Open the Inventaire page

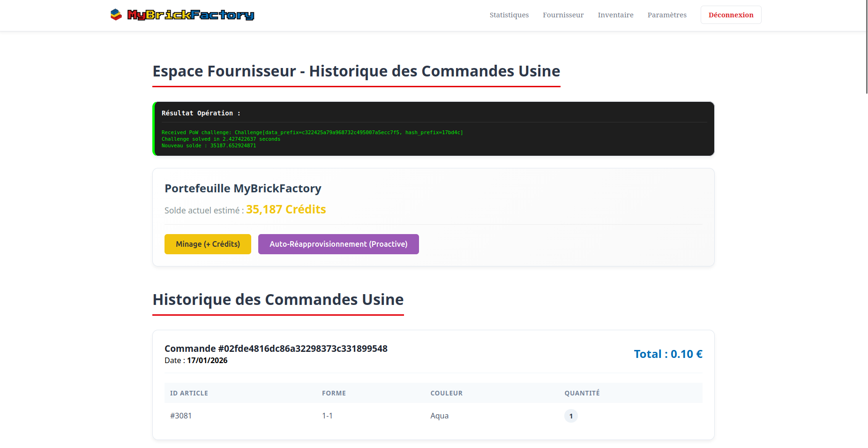[615, 15]
